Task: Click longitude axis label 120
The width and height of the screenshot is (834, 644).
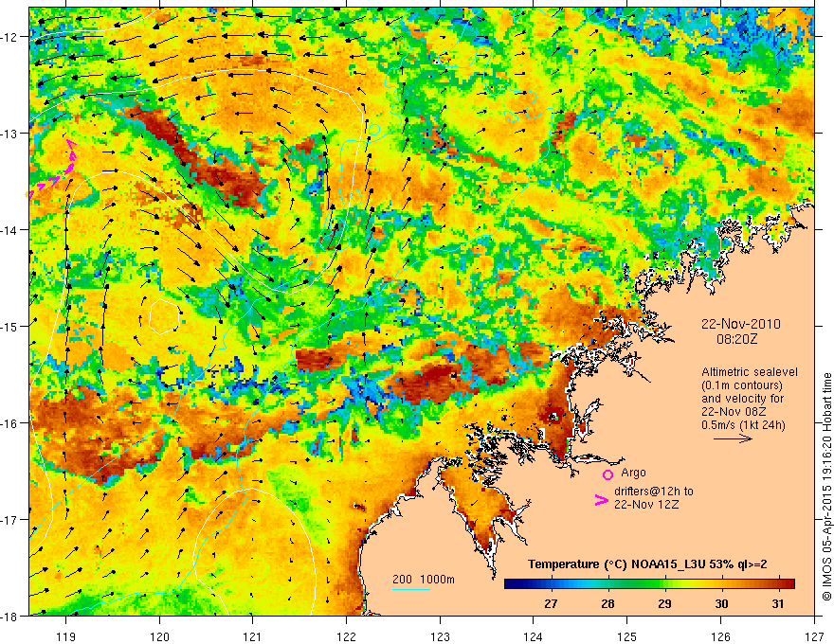Action: pyautogui.click(x=159, y=636)
